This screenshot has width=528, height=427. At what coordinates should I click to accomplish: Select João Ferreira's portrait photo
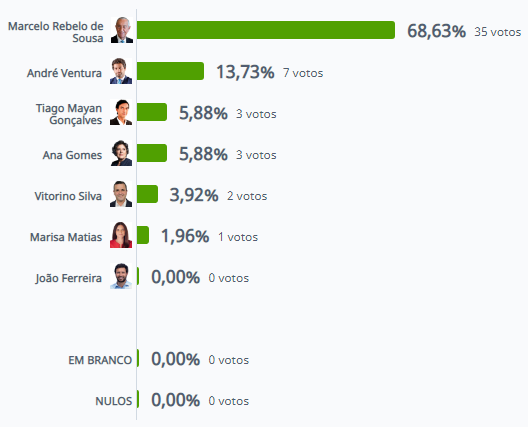tap(121, 276)
